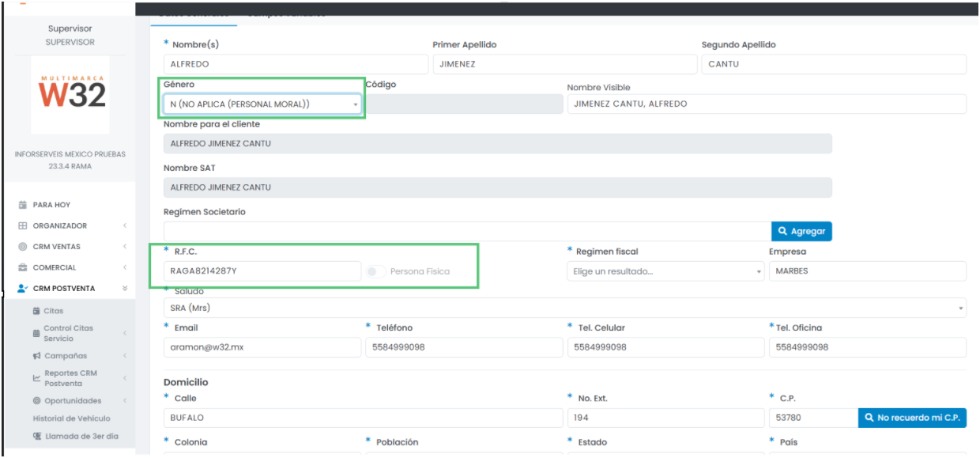Click the CRM VENTAS sidebar icon
The image size is (980, 458).
[23, 247]
